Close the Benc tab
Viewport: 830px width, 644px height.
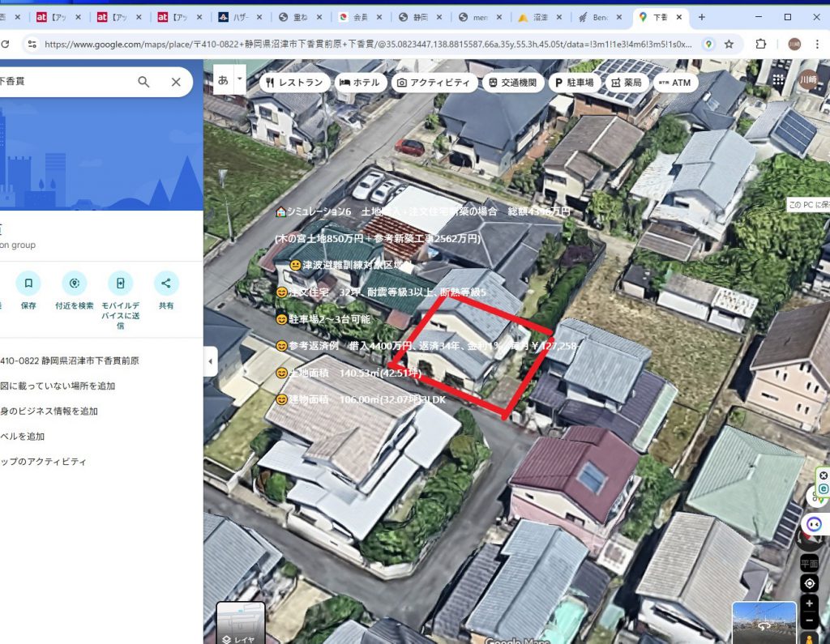[618, 17]
